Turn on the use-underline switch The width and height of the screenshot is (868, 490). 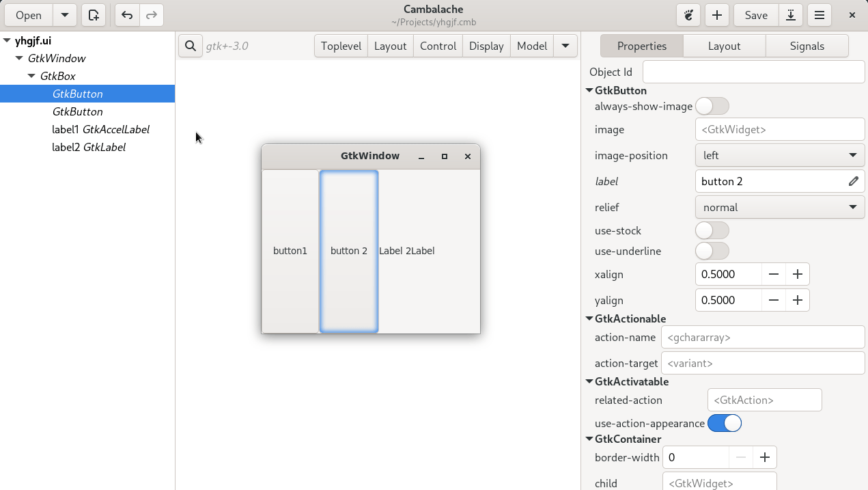click(x=712, y=251)
